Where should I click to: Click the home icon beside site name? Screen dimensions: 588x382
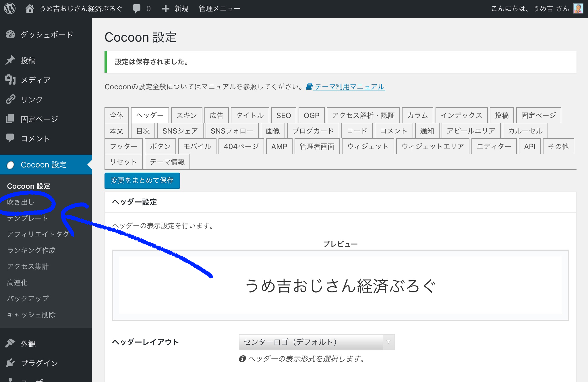click(30, 9)
